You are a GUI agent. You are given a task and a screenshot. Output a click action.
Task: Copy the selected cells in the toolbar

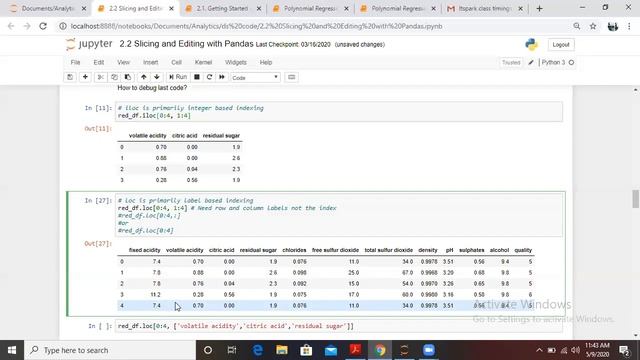(114, 77)
